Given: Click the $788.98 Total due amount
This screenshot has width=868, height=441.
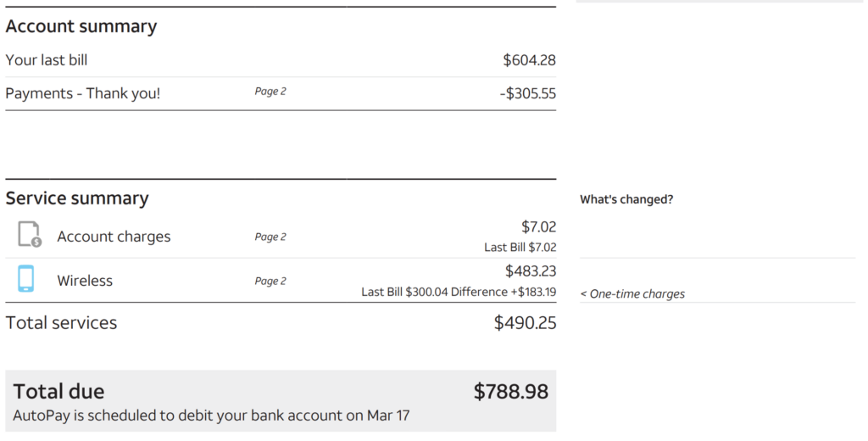Looking at the screenshot, I should tap(510, 392).
